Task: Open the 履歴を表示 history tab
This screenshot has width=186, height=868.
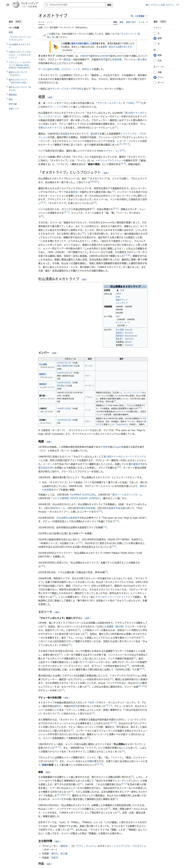Action: pos(131,22)
